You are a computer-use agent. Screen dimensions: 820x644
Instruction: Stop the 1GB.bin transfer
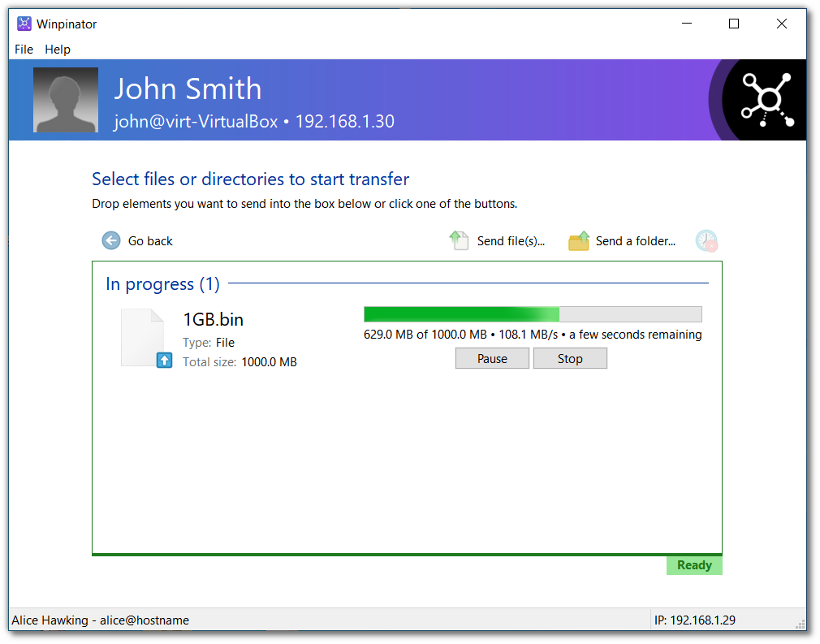pos(570,359)
